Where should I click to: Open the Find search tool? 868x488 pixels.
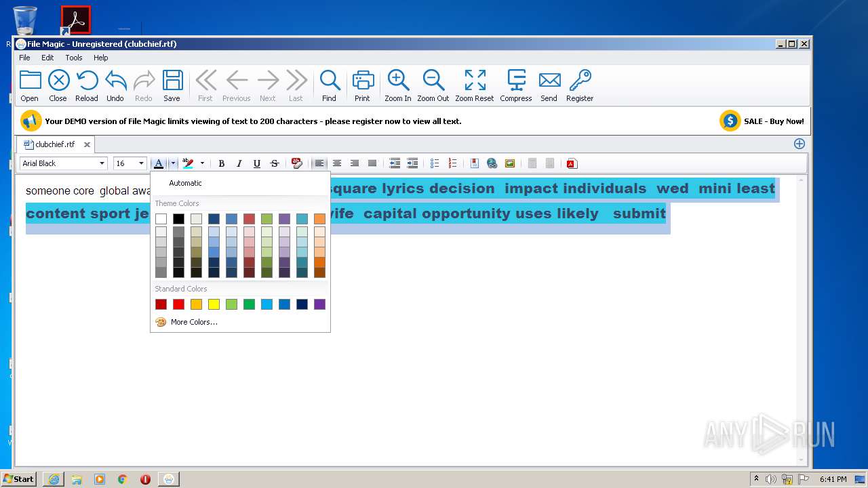[x=330, y=86]
